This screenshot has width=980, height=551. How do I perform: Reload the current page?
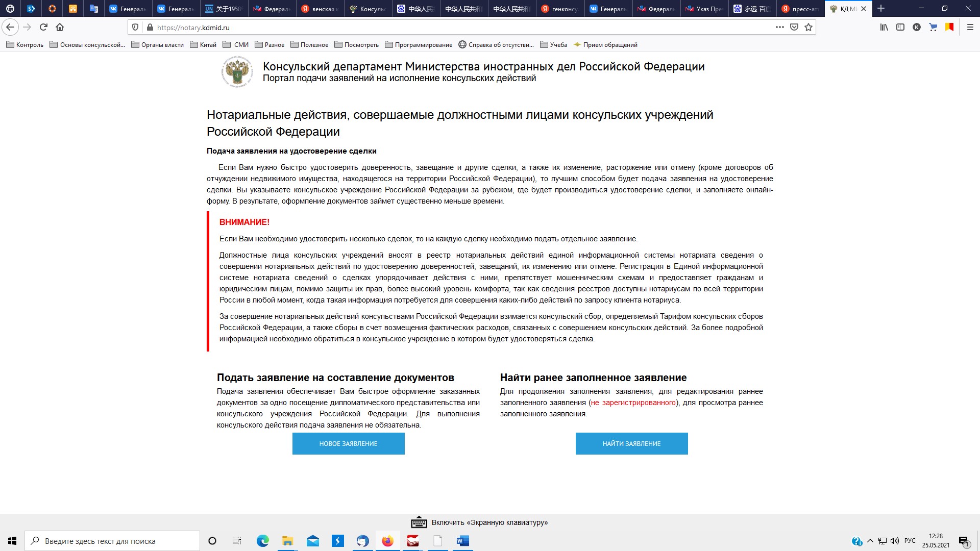(43, 27)
